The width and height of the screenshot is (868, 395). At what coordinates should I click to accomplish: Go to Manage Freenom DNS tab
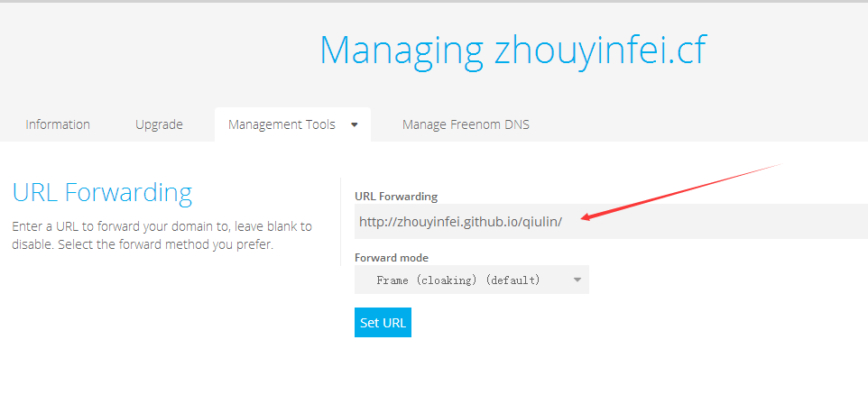(x=466, y=124)
